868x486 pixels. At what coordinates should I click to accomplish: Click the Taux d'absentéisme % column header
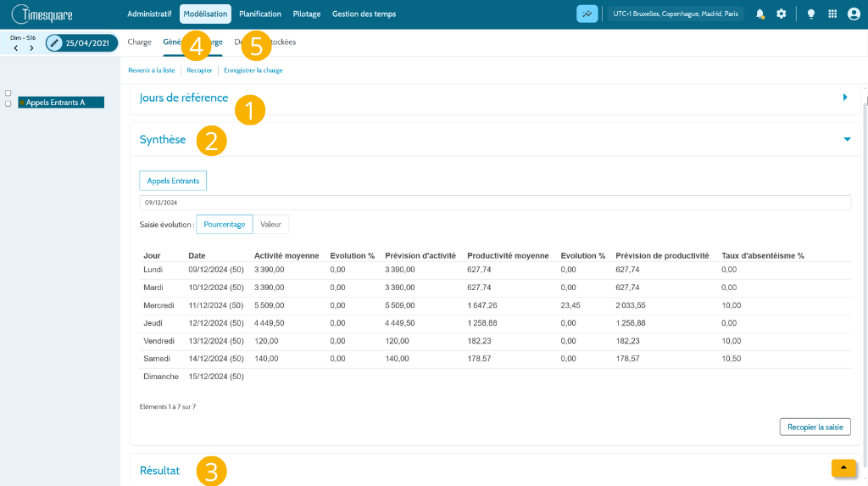763,255
